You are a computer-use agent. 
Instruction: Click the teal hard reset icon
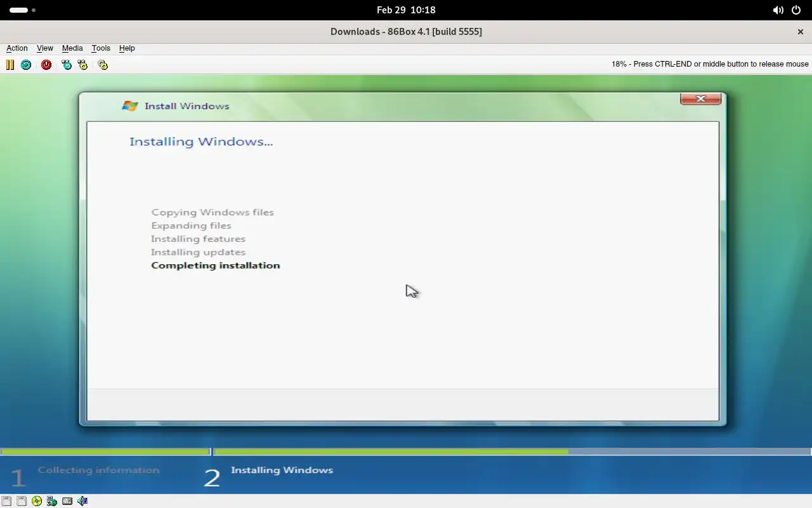tap(26, 65)
